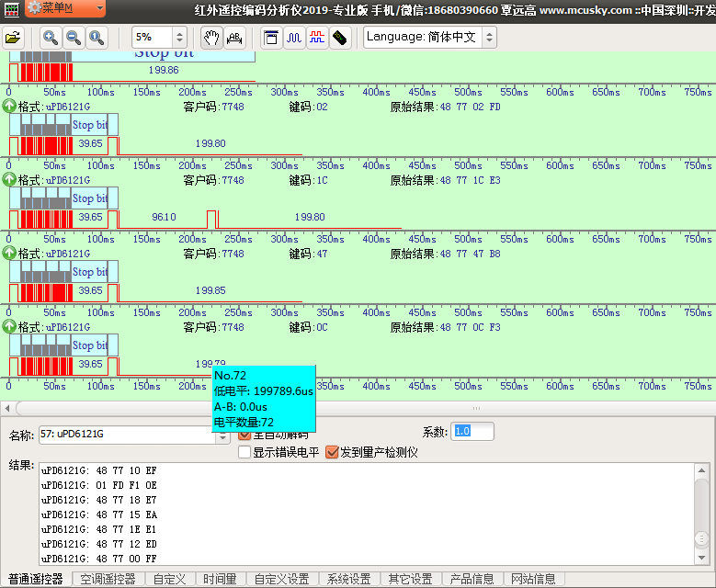
Task: Click green arrow icon on key code 0C row
Action: click(9, 326)
